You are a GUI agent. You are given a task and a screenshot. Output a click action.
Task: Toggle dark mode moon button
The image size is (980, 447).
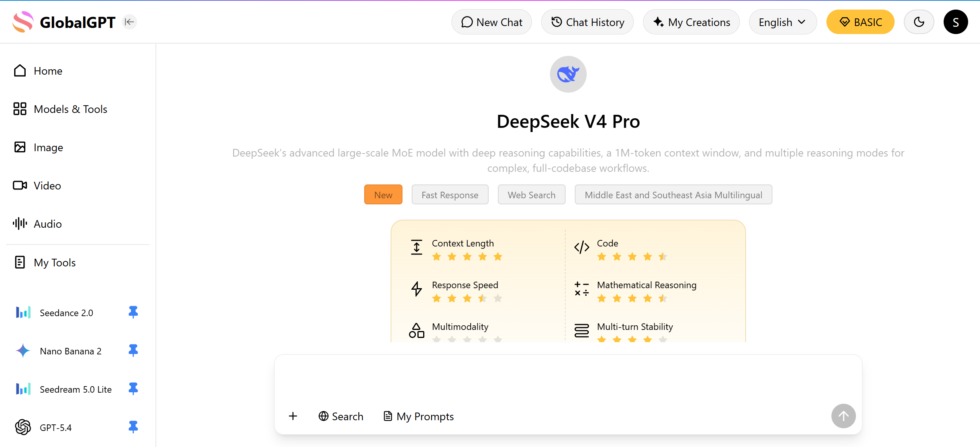[x=919, y=22]
